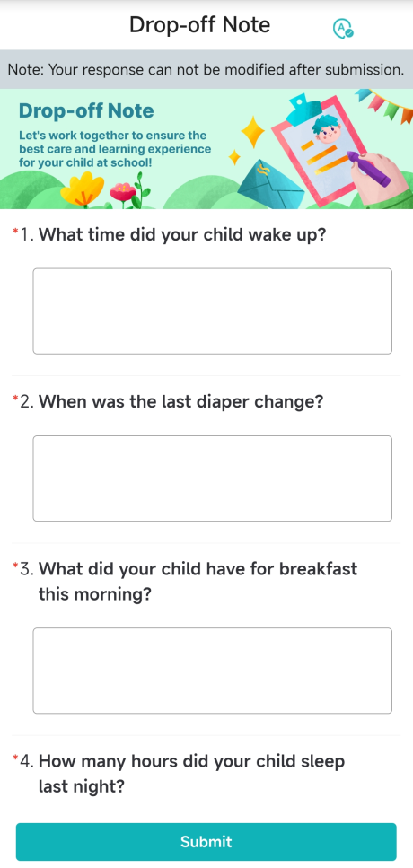Click question 1 about wake up time
This screenshot has height=868, width=413.
point(182,234)
